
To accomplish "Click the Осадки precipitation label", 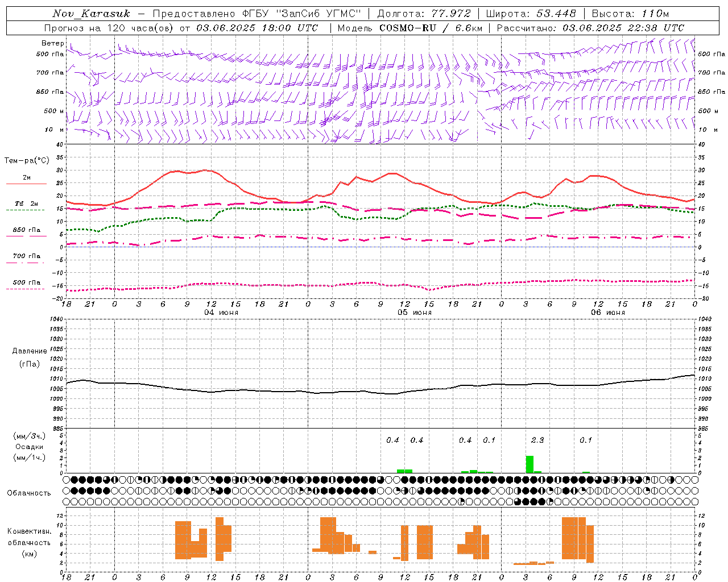I will point(29,447).
